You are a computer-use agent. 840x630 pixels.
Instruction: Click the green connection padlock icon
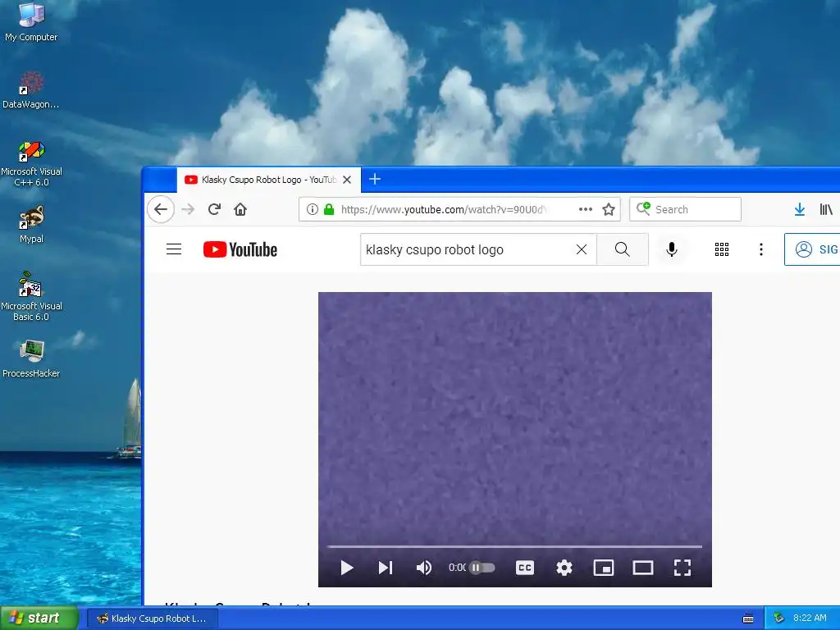(x=329, y=209)
